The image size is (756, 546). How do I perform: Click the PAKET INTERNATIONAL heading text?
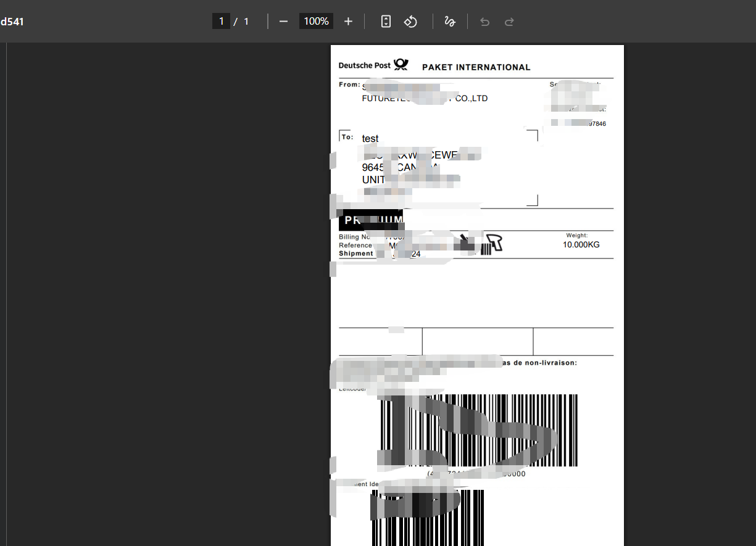(x=476, y=67)
